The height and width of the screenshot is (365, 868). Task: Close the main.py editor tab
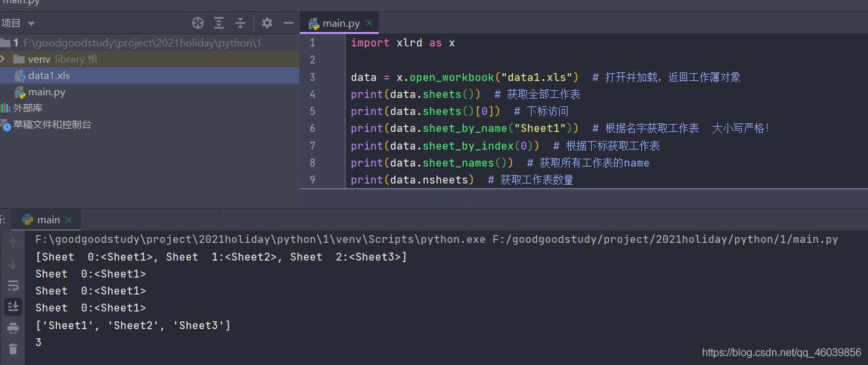pyautogui.click(x=369, y=24)
